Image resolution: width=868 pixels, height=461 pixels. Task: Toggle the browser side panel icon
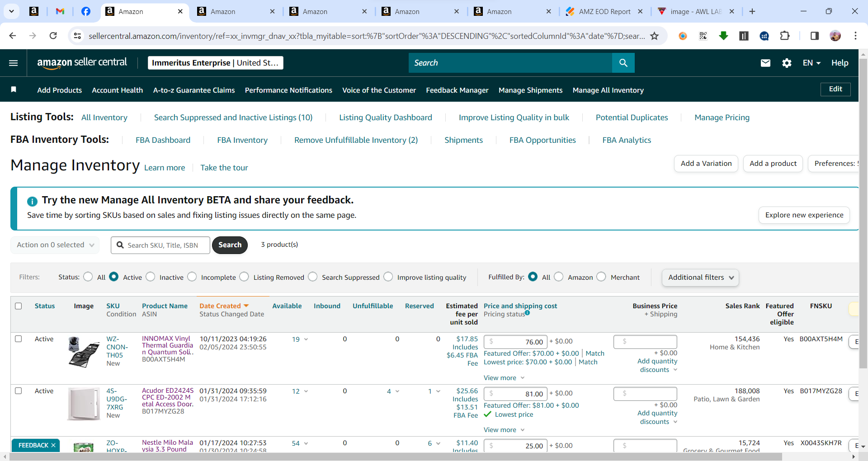tap(814, 36)
